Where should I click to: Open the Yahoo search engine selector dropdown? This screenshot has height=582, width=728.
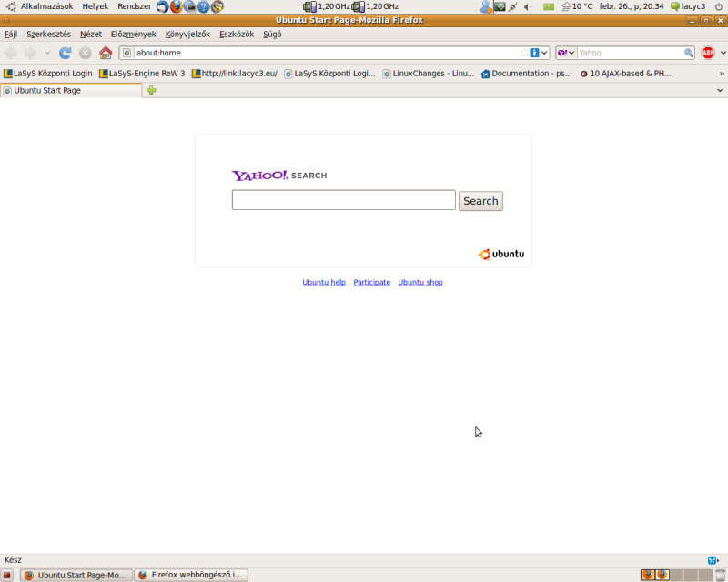click(x=566, y=53)
